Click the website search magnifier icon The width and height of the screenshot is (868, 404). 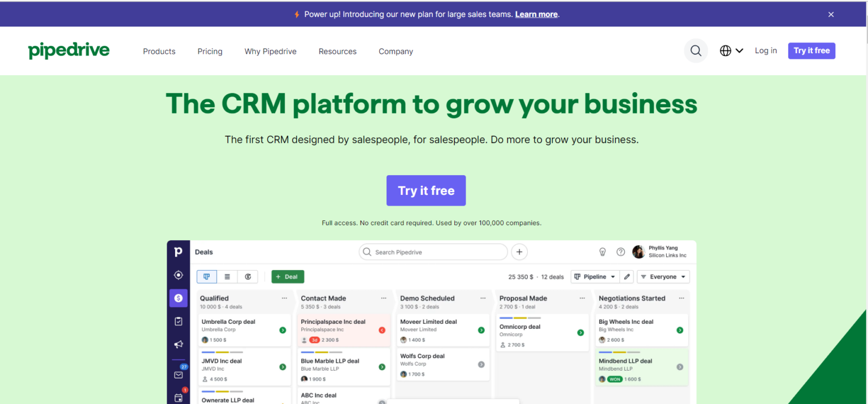pos(696,50)
